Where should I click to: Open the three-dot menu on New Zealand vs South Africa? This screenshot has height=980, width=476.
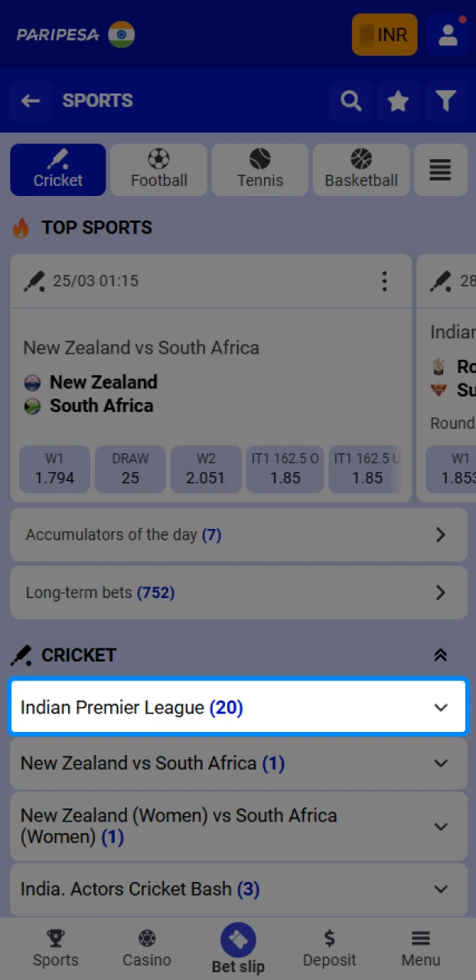click(384, 282)
